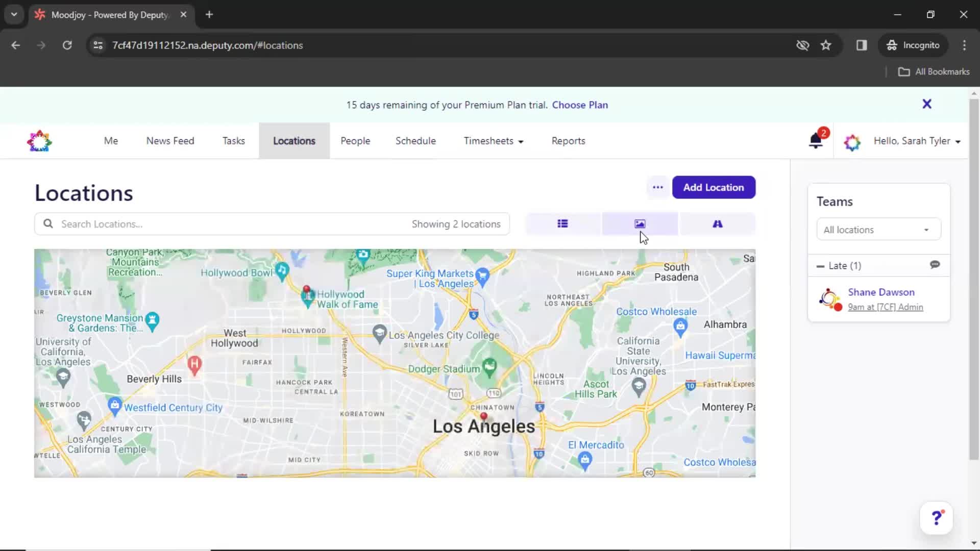The image size is (980, 551).
Task: Click the Los Angeles City College marker
Action: pos(379,334)
